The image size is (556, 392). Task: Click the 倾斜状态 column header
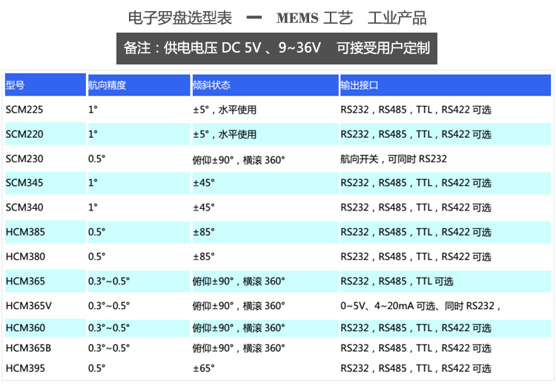point(265,84)
